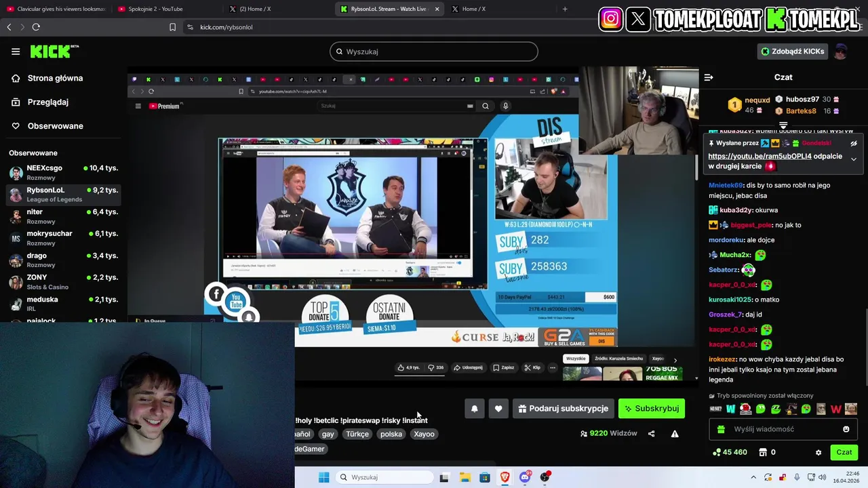Switch to Clavicular gives his viewers tab
The width and height of the screenshot is (868, 488).
click(56, 9)
